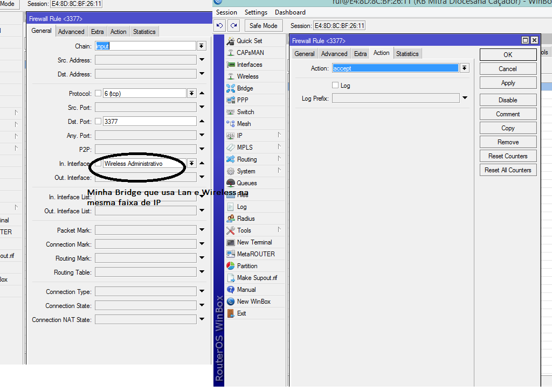Expand the Src. Port field arrow

[202, 107]
